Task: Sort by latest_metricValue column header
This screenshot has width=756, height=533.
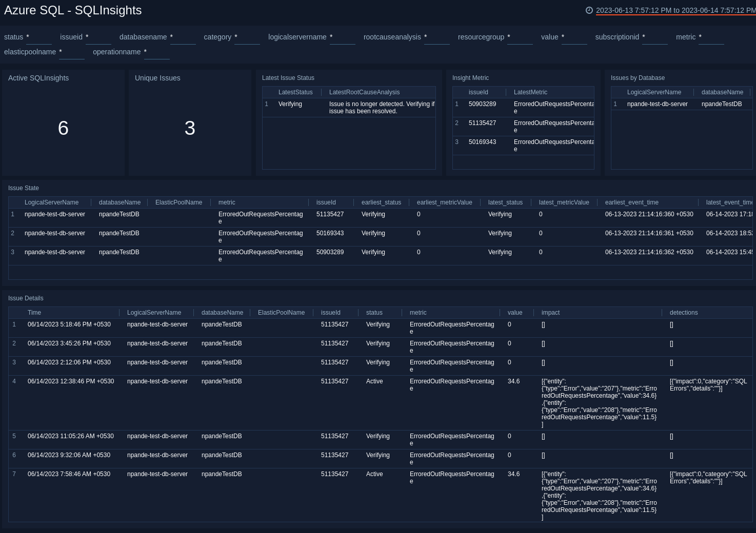Action: click(x=564, y=202)
